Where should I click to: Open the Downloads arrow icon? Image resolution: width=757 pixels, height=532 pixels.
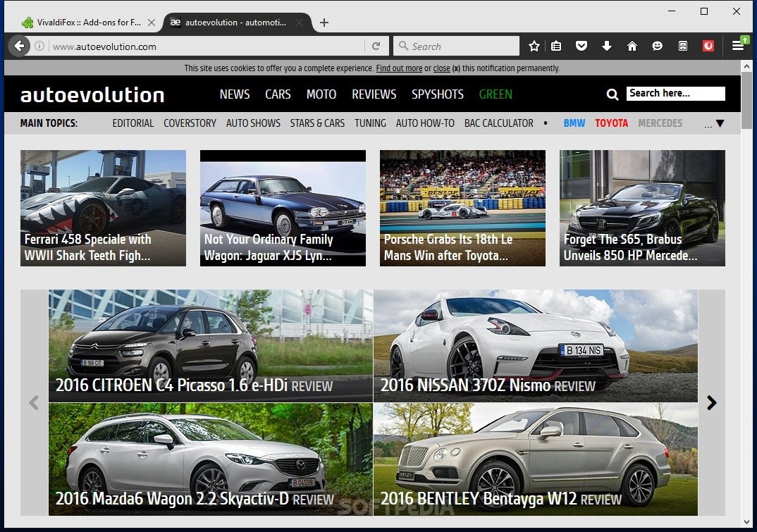(x=607, y=47)
